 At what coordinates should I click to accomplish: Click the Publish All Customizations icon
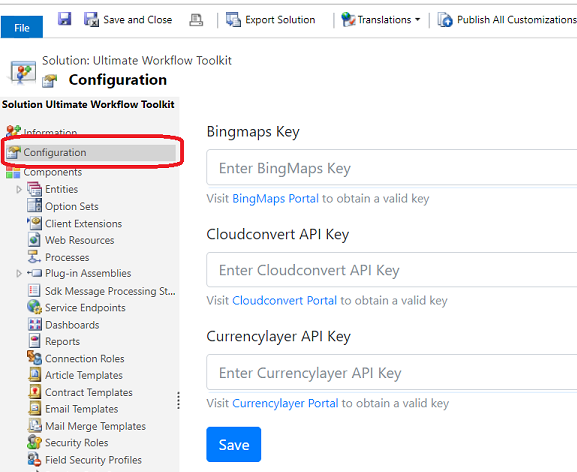coord(445,19)
